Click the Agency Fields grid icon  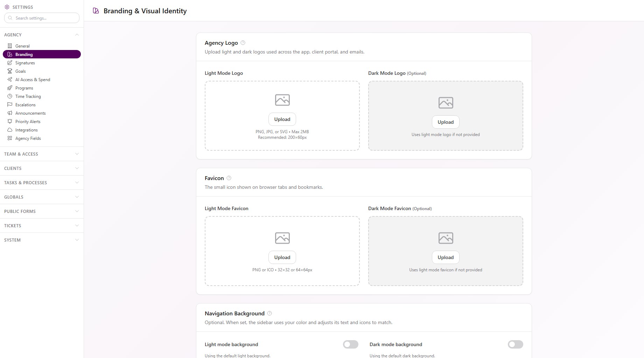tap(10, 138)
